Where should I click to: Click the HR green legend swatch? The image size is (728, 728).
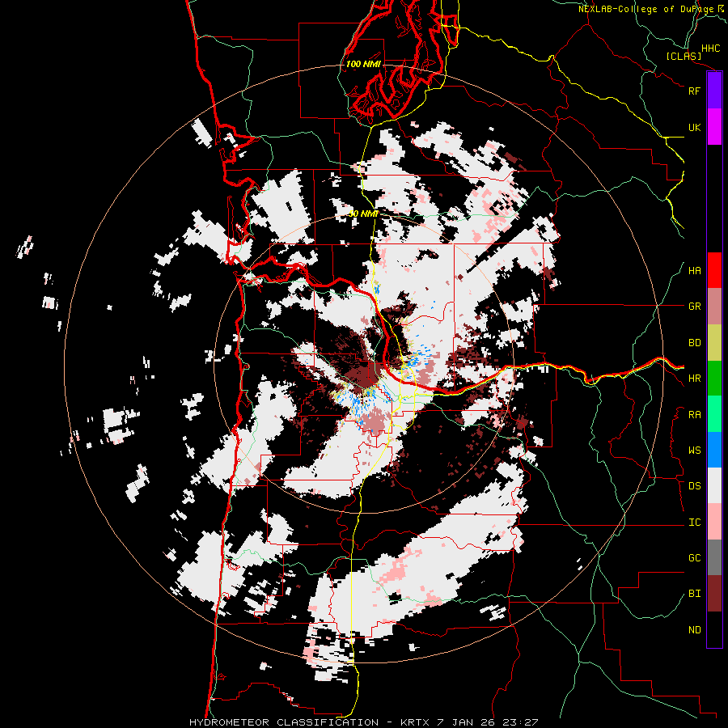(x=714, y=379)
